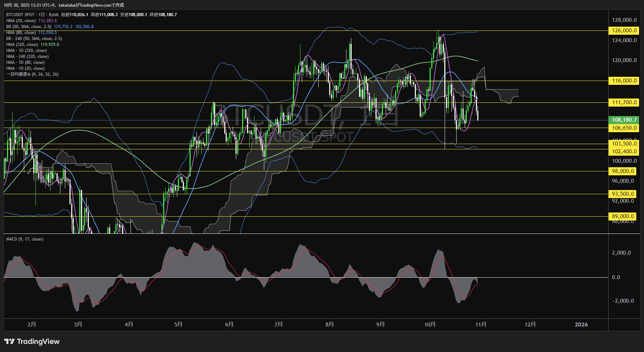This screenshot has width=644, height=352.
Task: Click the 7月 label on time axis
Action: 279,324
